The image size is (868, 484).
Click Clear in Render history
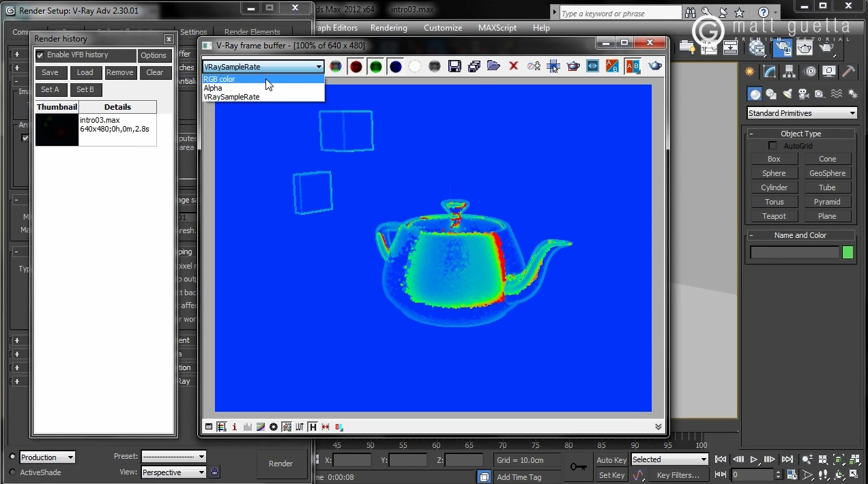tap(155, 72)
